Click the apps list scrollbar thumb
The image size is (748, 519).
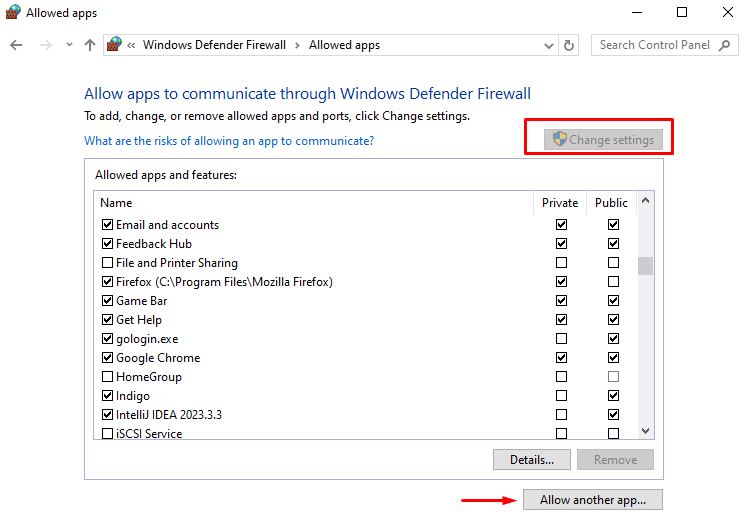click(x=645, y=266)
